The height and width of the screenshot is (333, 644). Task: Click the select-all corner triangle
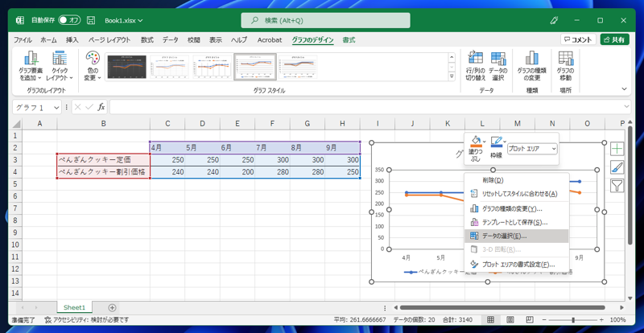17,124
